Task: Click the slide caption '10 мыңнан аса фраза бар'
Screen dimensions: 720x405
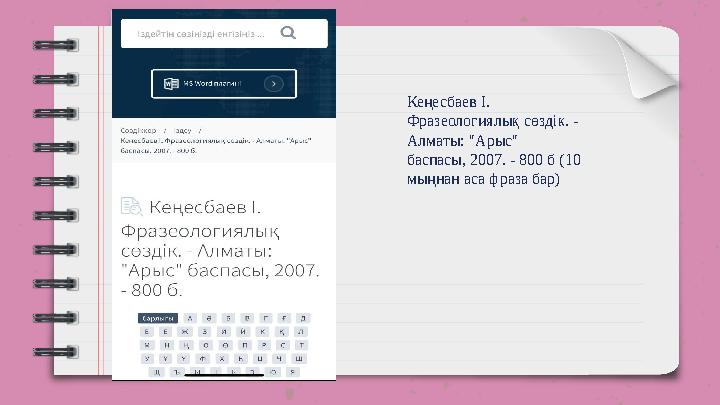Action: coord(494,169)
